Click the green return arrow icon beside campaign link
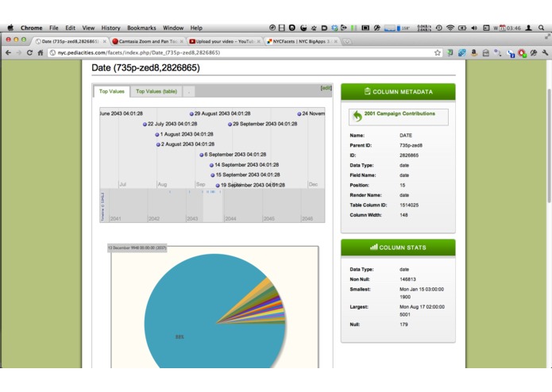This screenshot has height=392, width=552. click(357, 116)
